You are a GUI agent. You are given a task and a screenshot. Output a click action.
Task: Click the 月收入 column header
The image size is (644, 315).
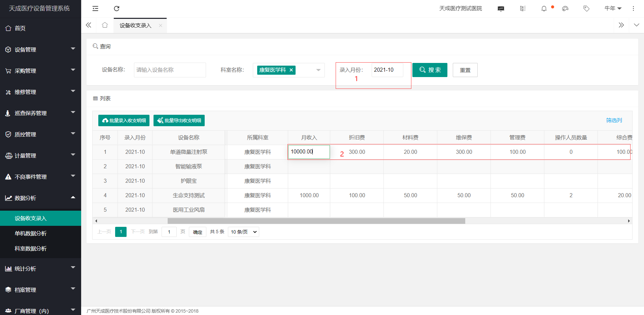(309, 138)
